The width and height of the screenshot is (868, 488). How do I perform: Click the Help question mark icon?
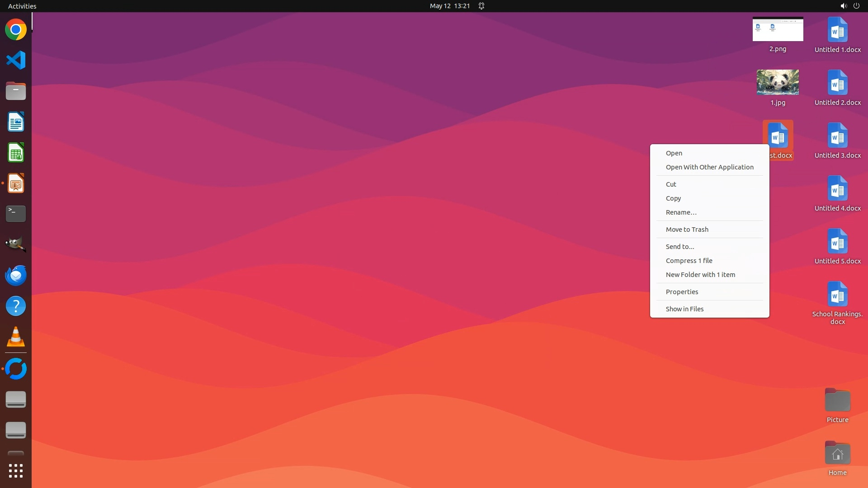tap(16, 306)
